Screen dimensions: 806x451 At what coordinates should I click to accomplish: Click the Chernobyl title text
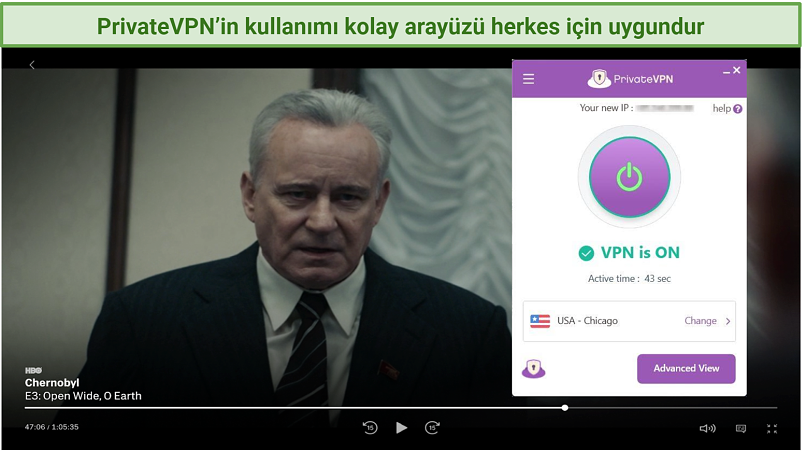click(x=52, y=383)
